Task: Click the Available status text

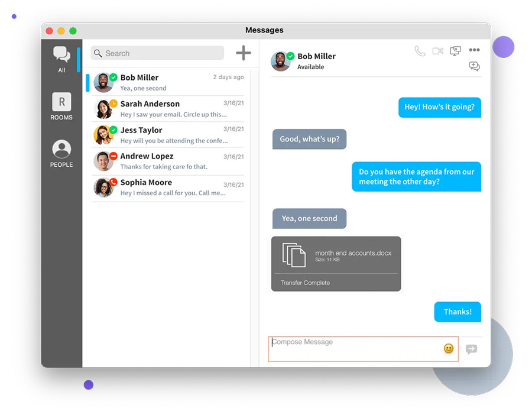Action: (x=311, y=67)
